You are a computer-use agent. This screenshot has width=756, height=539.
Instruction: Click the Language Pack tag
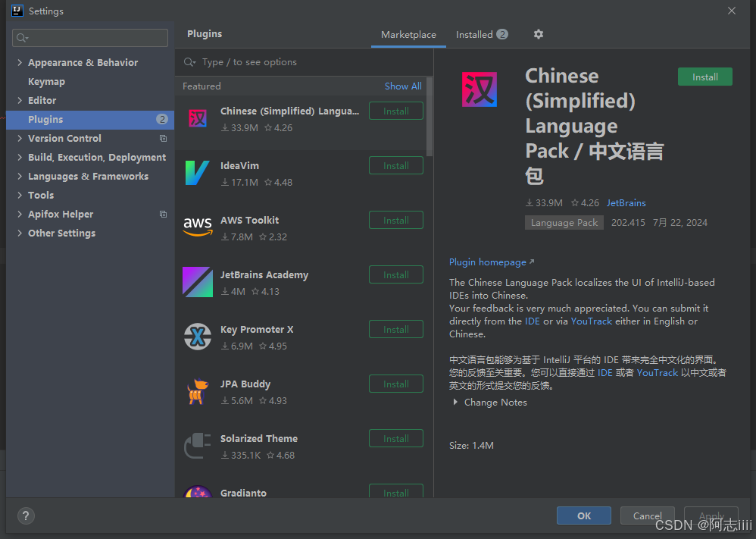click(x=564, y=222)
